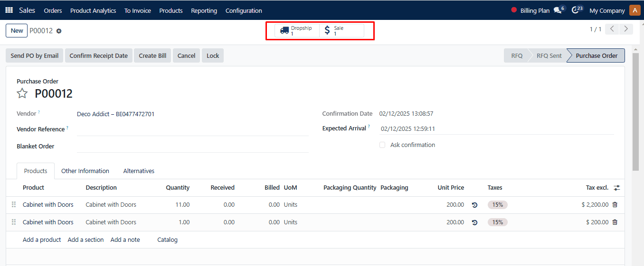Open the Configuration menu

[x=244, y=10]
